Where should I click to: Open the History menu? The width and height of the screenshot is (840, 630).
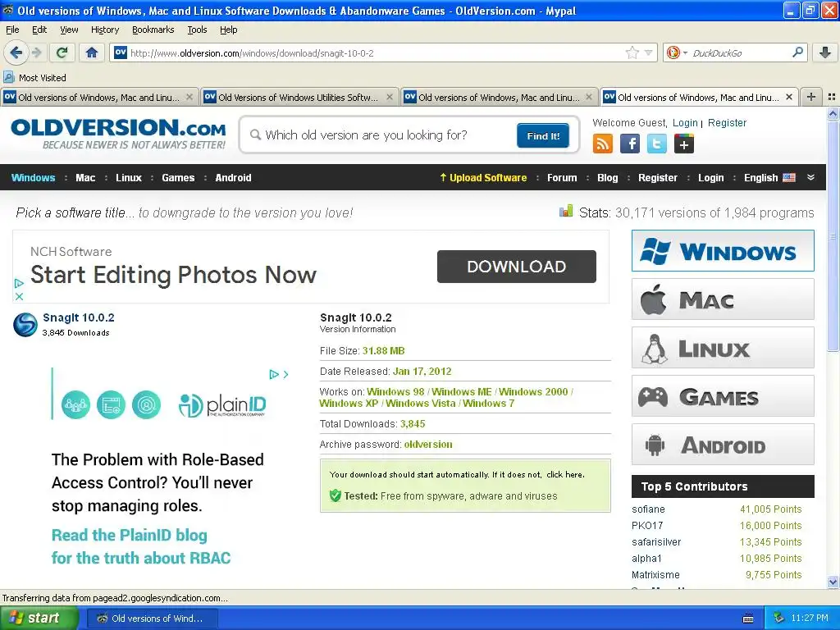(105, 30)
